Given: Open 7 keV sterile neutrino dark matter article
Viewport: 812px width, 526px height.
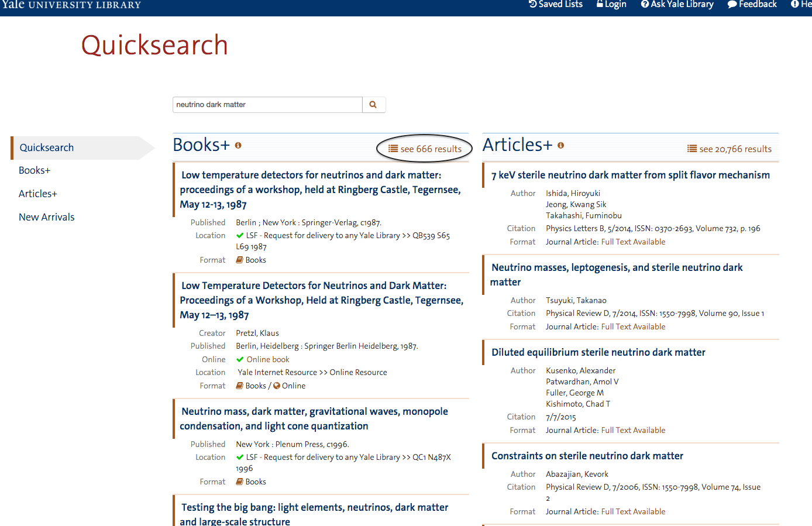Looking at the screenshot, I should click(631, 175).
